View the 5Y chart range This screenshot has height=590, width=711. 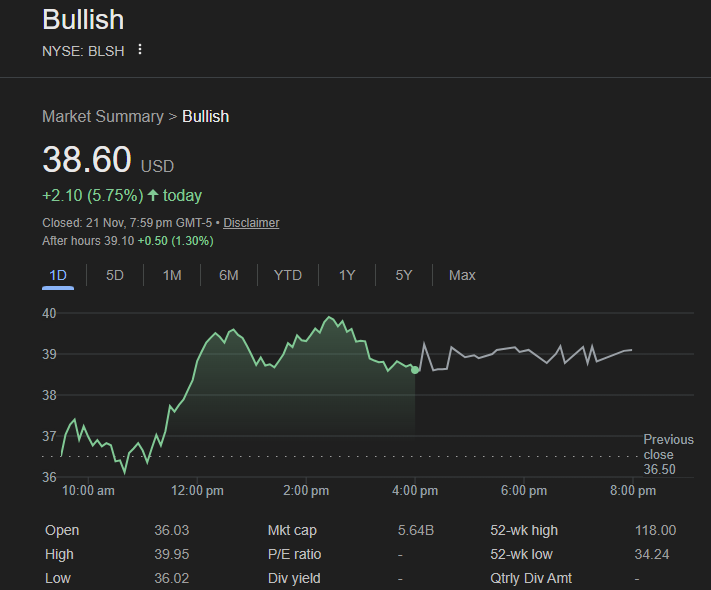click(x=404, y=275)
